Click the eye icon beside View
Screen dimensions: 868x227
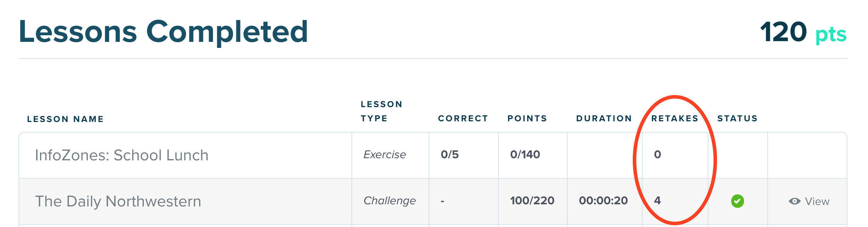(x=794, y=201)
